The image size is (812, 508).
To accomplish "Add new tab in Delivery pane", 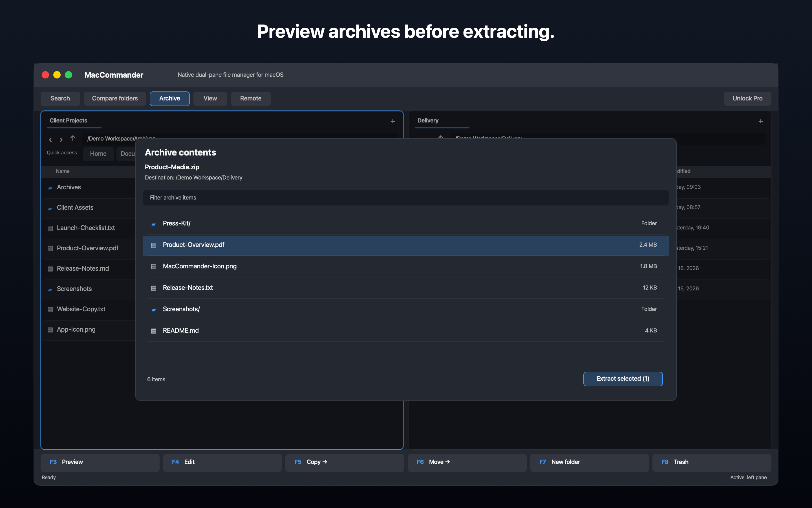I will (761, 121).
